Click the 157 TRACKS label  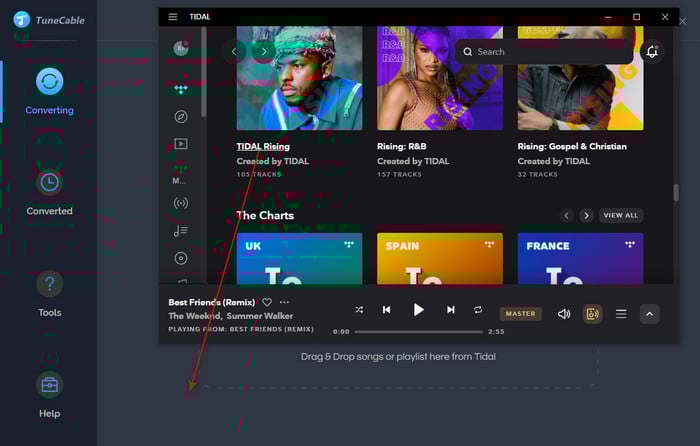[x=399, y=175]
